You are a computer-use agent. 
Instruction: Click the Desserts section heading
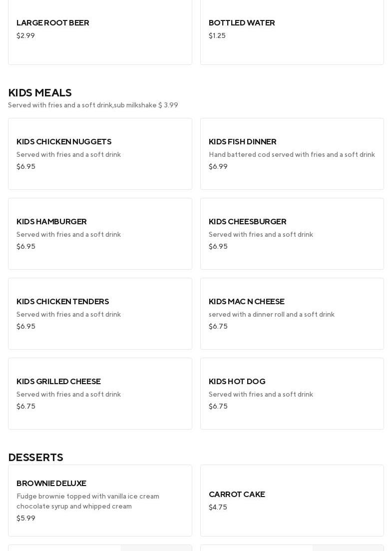(x=35, y=458)
